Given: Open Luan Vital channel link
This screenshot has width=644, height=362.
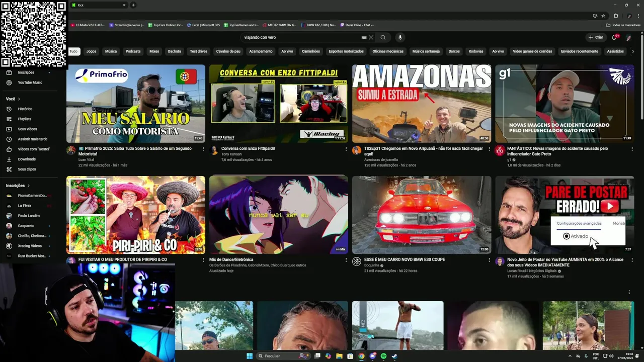Looking at the screenshot, I should 86,159.
